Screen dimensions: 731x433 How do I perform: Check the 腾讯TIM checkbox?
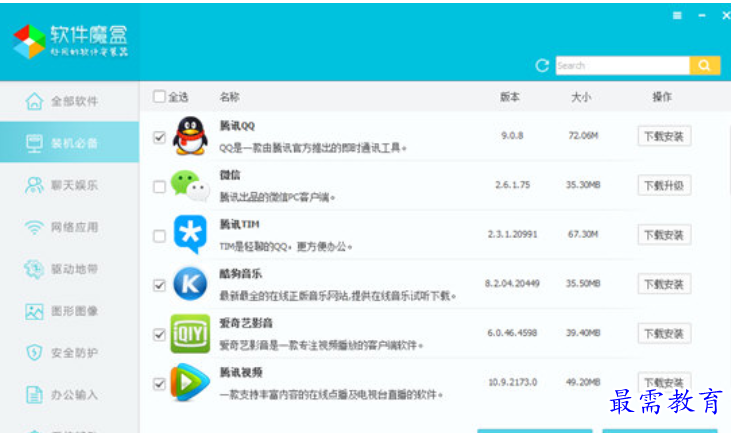[159, 236]
